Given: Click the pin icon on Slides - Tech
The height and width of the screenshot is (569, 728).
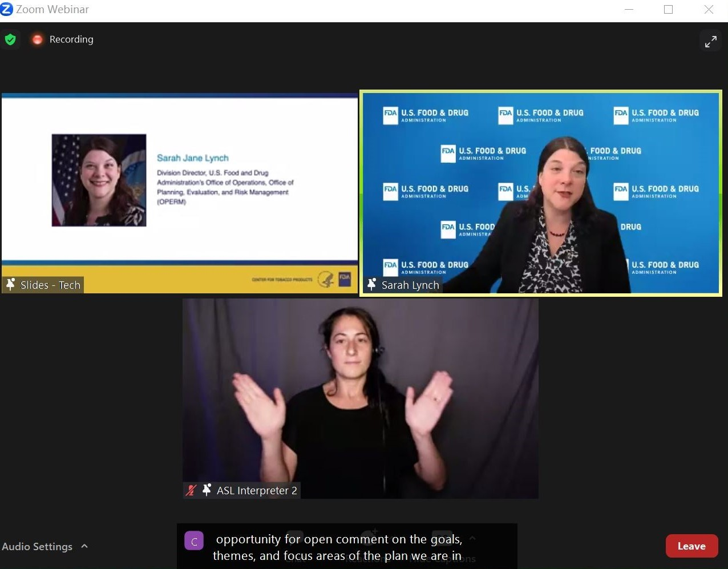Looking at the screenshot, I should tap(11, 285).
